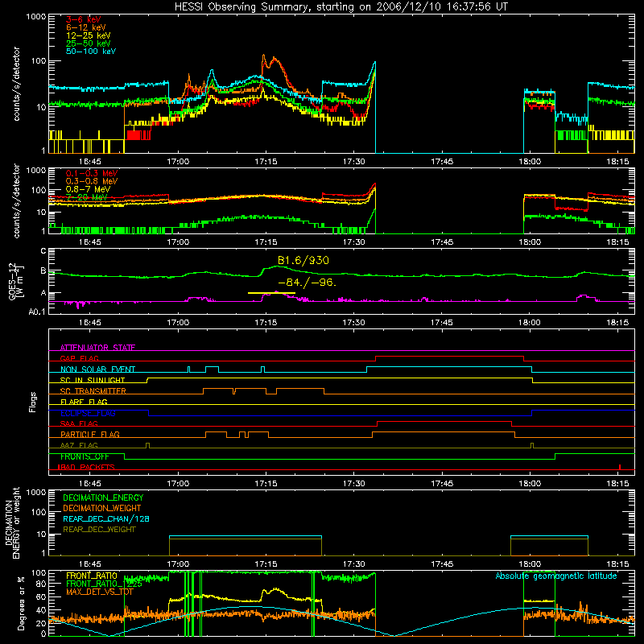Click the HESSI Observing Summary title text
This screenshot has width=644, height=644.
click(341, 7)
